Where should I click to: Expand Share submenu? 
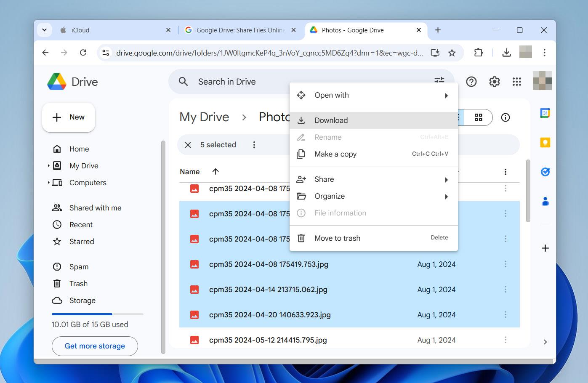coord(447,180)
